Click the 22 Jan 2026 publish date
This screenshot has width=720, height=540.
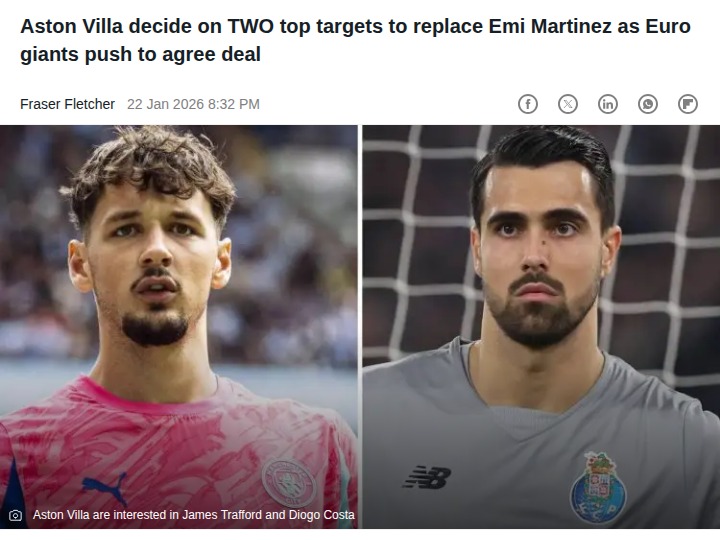193,104
